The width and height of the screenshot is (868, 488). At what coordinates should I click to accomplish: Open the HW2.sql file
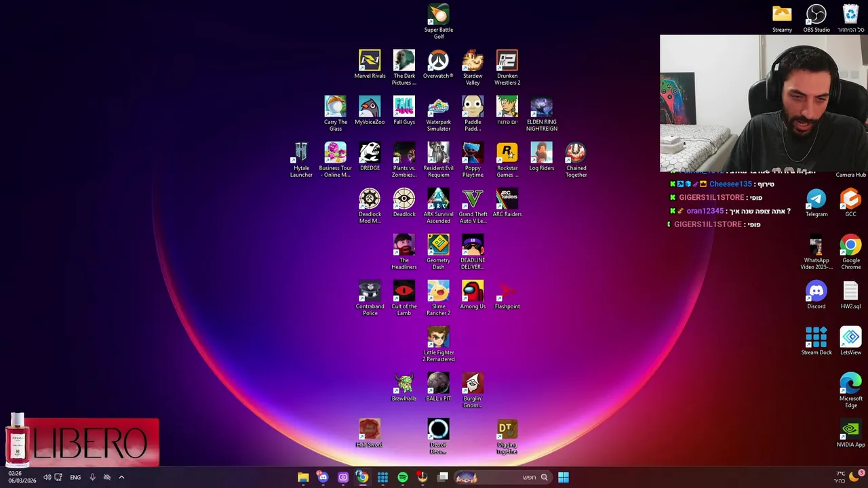tap(850, 295)
